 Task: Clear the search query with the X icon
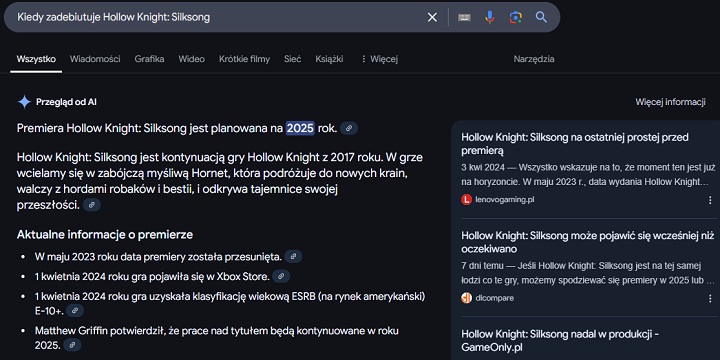click(x=432, y=17)
